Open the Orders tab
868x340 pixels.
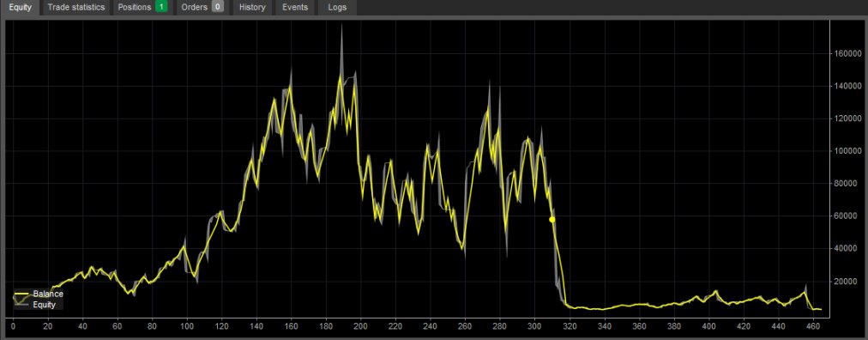pos(202,7)
